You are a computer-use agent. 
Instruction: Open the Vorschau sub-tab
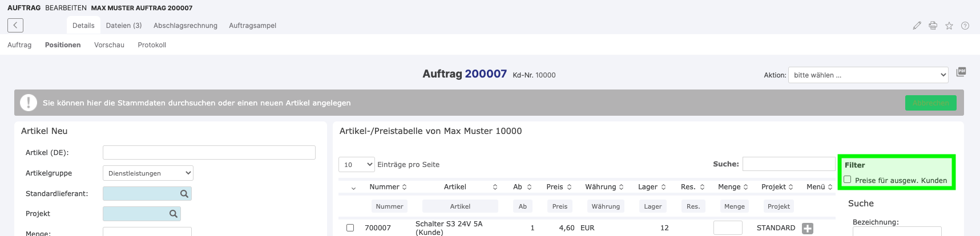point(109,45)
